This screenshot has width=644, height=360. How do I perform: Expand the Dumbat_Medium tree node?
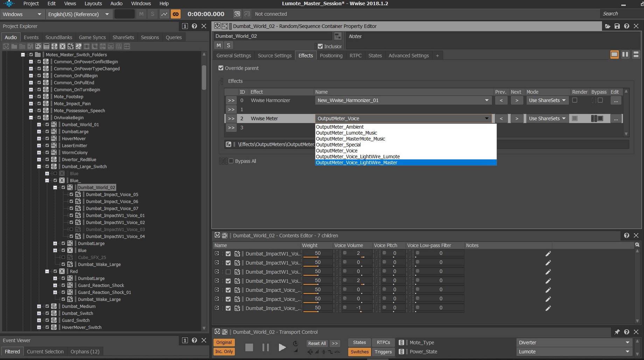pos(39,307)
